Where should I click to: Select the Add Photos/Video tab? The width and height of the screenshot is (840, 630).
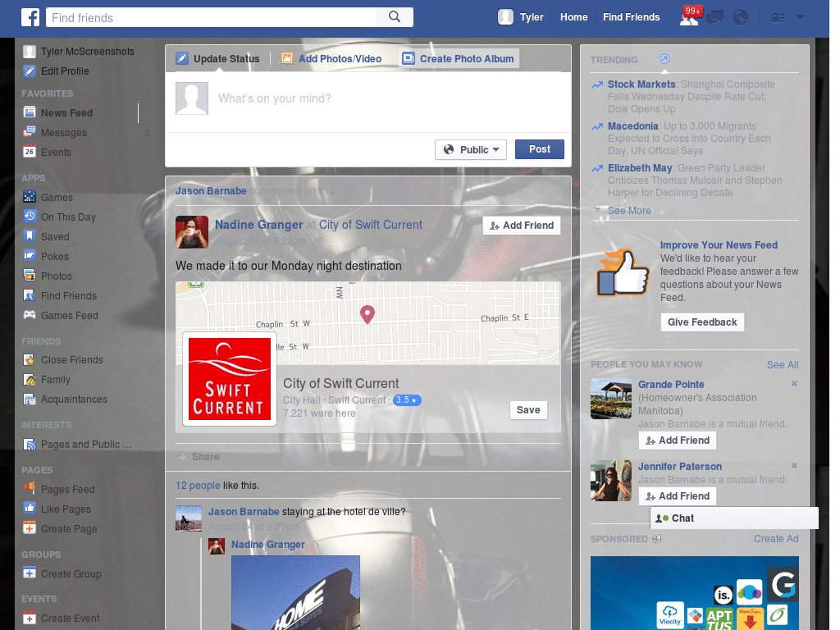(x=331, y=58)
